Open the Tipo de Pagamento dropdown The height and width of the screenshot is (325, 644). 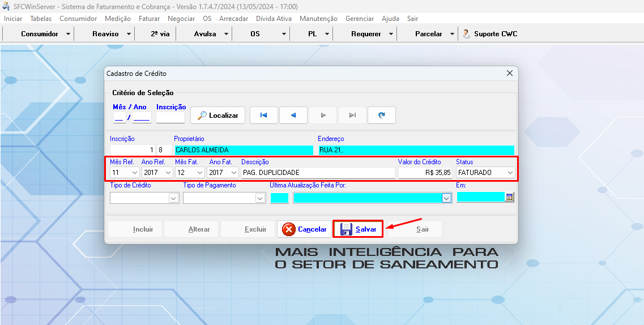[260, 198]
